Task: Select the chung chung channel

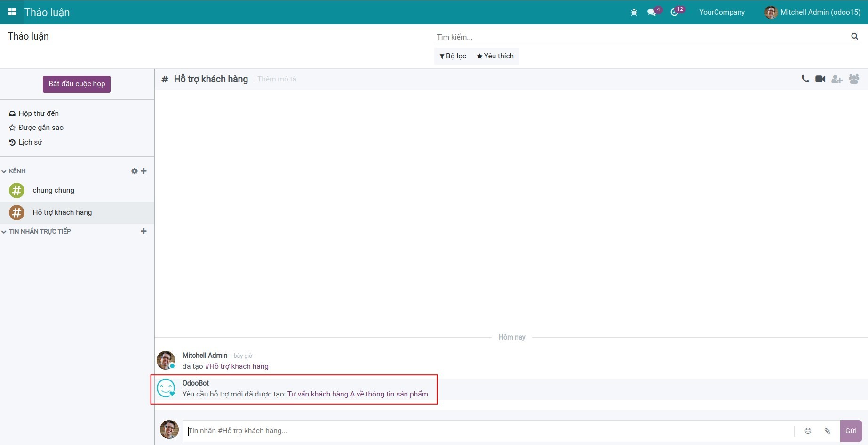Action: [x=53, y=190]
